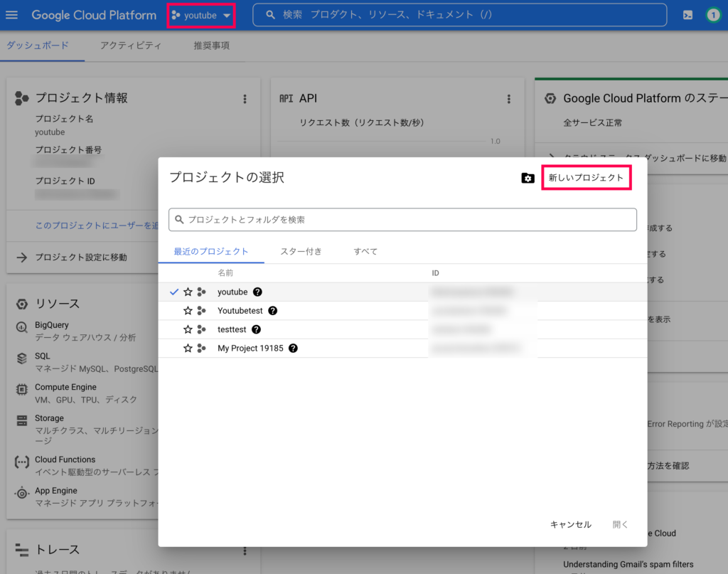Click the Compute Engine chip icon
Image resolution: width=728 pixels, height=574 pixels.
22,390
